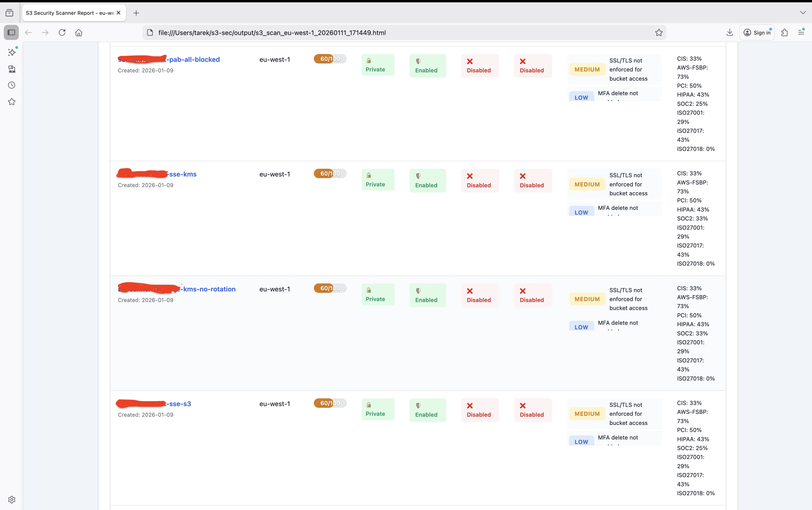Select the S3 Security Scanner Report tab
Viewport: 812px width, 510px height.
click(x=67, y=13)
